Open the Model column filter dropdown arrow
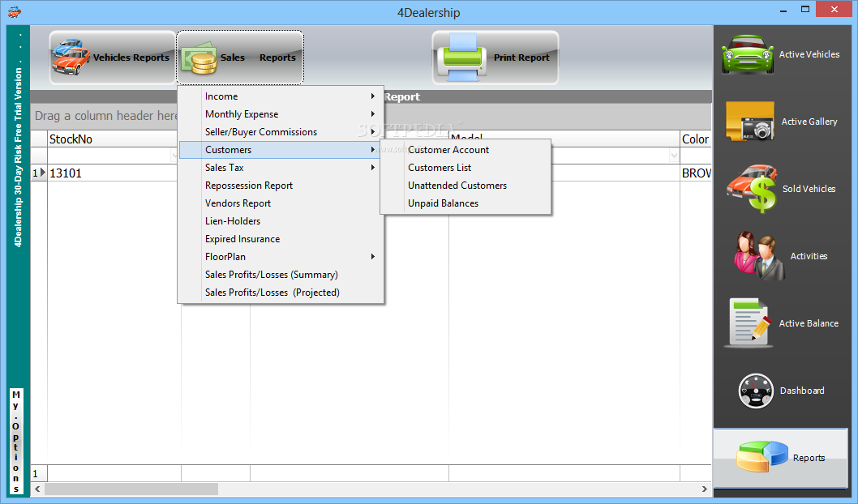Screen dimensions: 858x504 (674, 156)
